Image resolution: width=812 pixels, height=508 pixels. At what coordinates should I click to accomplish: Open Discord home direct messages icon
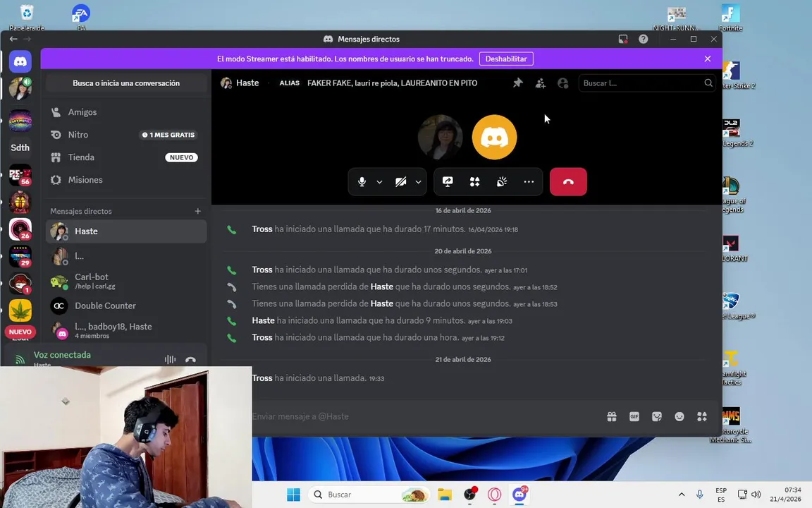(x=20, y=61)
